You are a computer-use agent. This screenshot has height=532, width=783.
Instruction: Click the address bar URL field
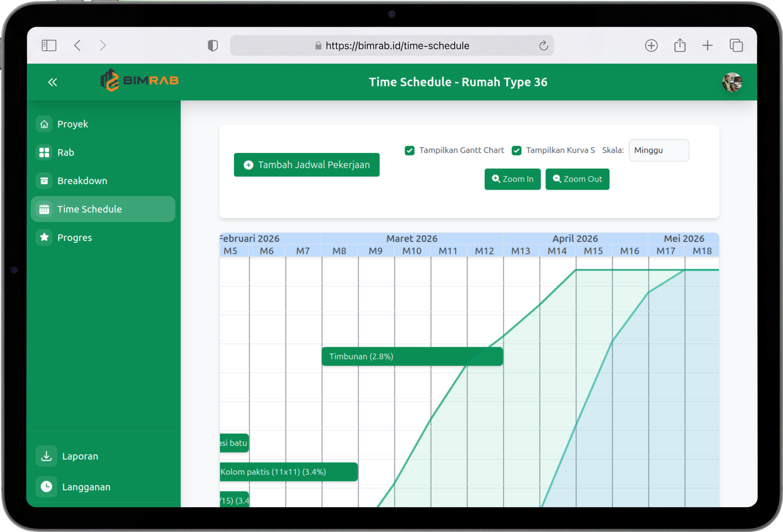(x=392, y=45)
